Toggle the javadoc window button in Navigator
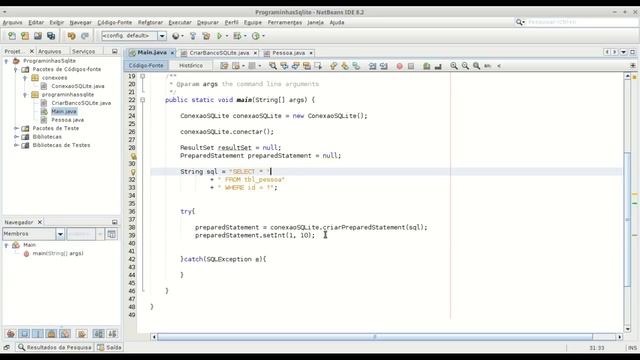Viewport: 640px width, 360px height. pyautogui.click(x=111, y=234)
